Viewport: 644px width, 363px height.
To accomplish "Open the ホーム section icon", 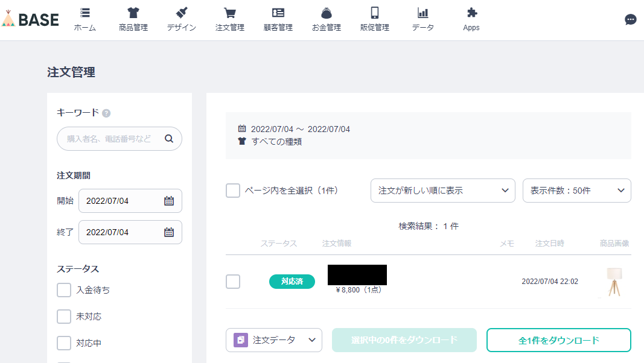I will point(85,13).
